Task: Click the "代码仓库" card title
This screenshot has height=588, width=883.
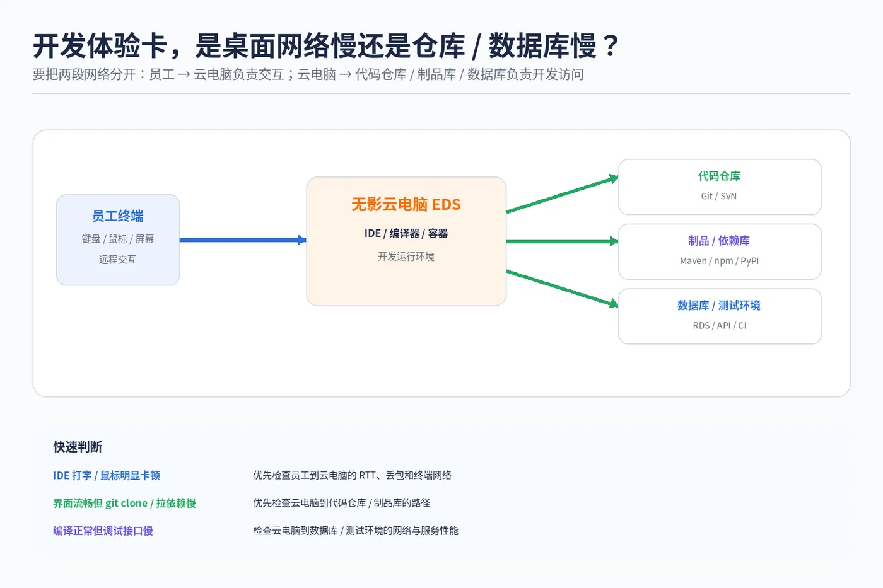Action: [720, 176]
